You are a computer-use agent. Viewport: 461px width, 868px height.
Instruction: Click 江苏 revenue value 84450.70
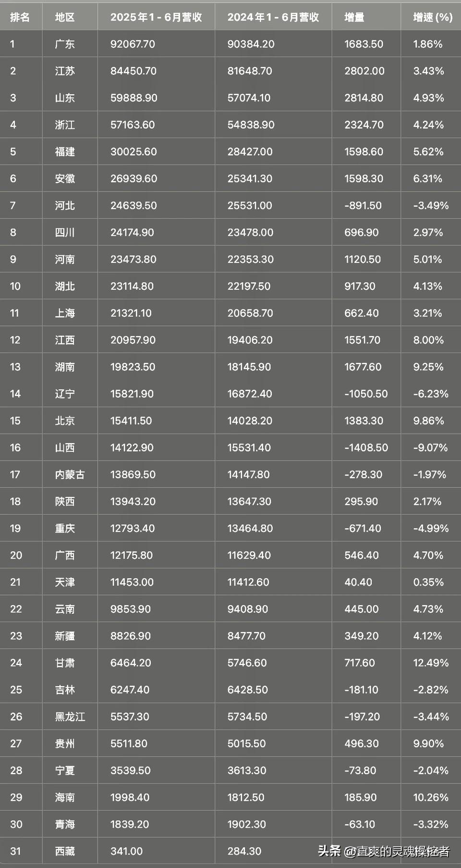133,71
